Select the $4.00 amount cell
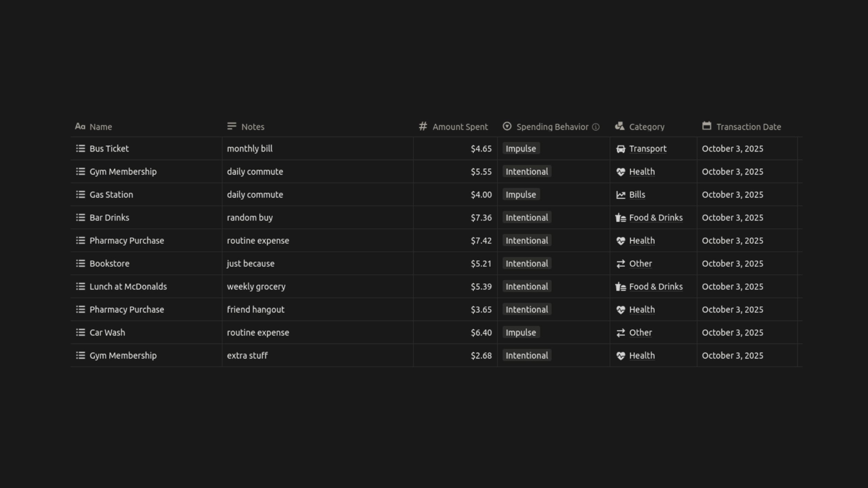 tap(455, 195)
